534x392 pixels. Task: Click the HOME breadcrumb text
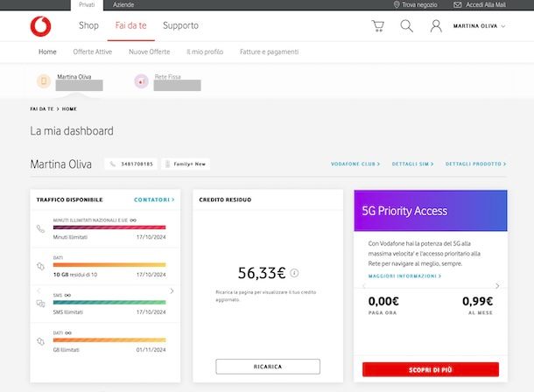pyautogui.click(x=69, y=108)
